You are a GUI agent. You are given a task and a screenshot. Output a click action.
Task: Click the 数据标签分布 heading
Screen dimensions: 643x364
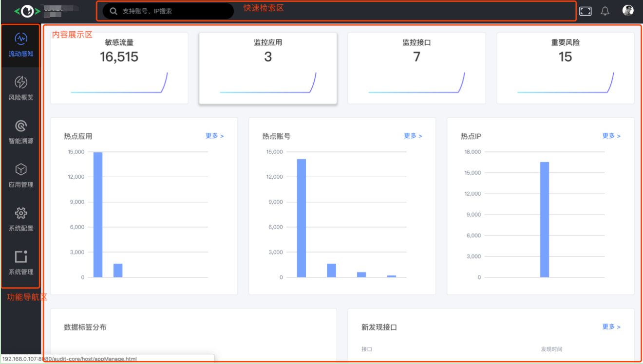(x=85, y=327)
